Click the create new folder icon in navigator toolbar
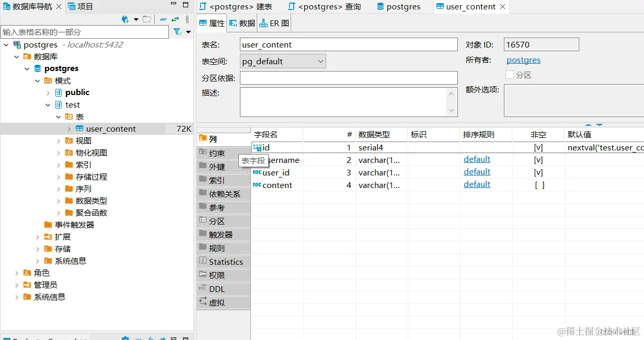The width and height of the screenshot is (644, 340). (x=147, y=19)
